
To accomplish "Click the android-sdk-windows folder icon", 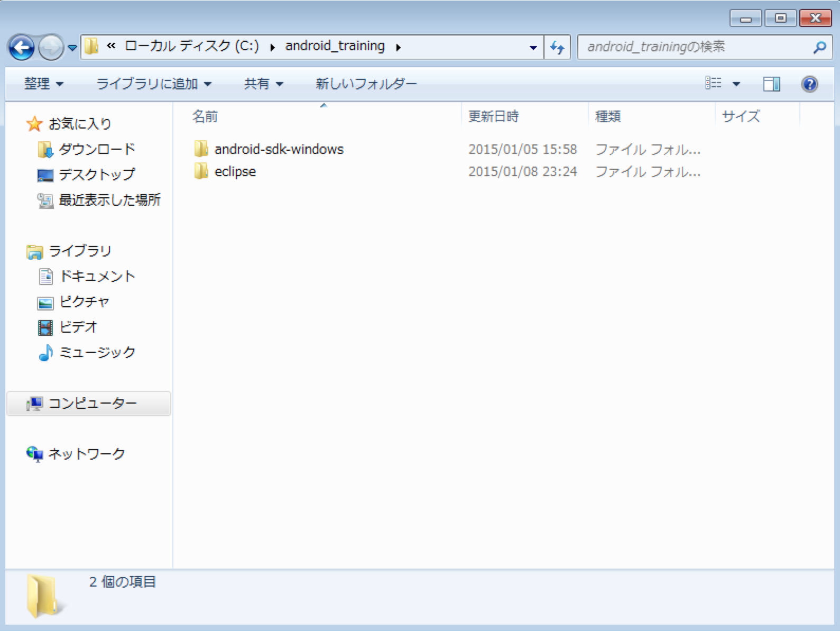I will (x=201, y=149).
